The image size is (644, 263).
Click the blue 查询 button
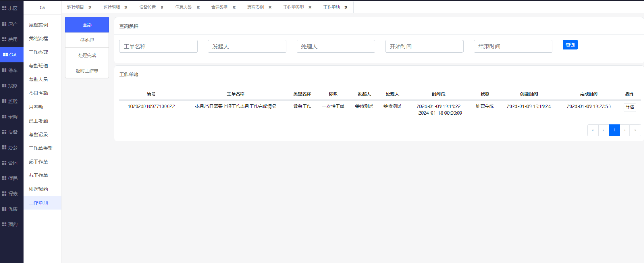pyautogui.click(x=570, y=45)
